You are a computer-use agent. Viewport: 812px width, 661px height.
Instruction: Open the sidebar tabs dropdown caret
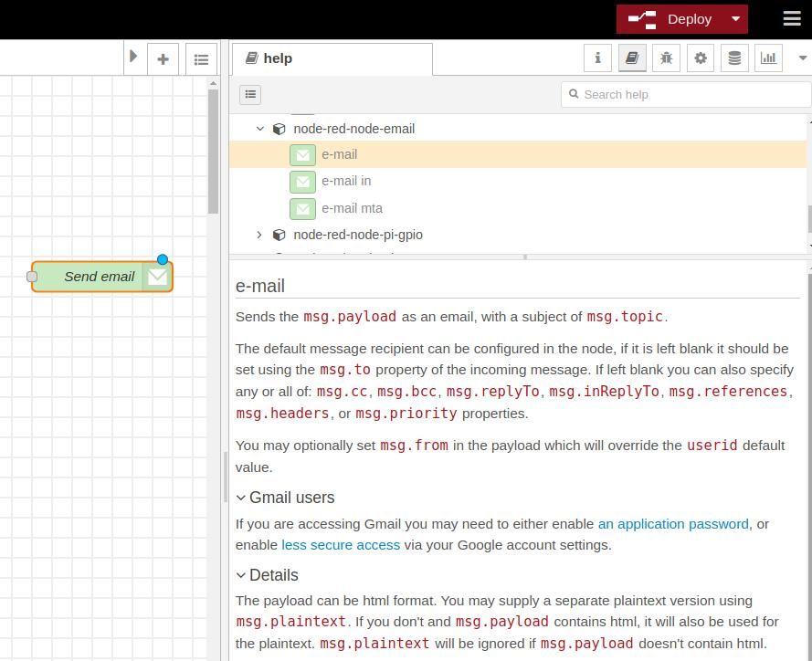coord(803,58)
